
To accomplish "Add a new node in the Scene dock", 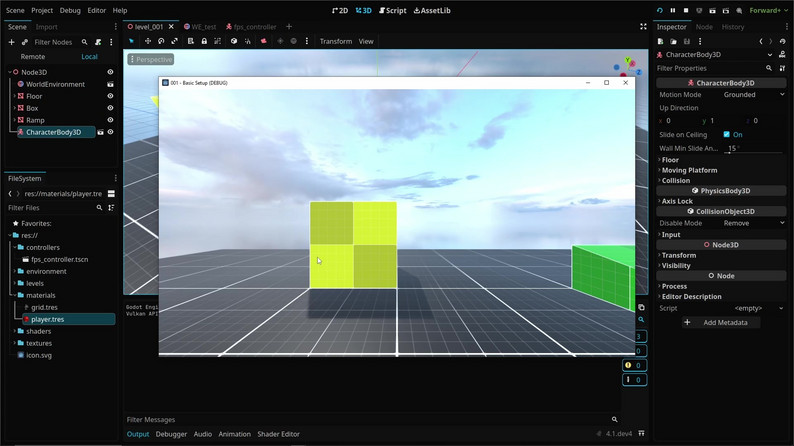I will point(12,42).
